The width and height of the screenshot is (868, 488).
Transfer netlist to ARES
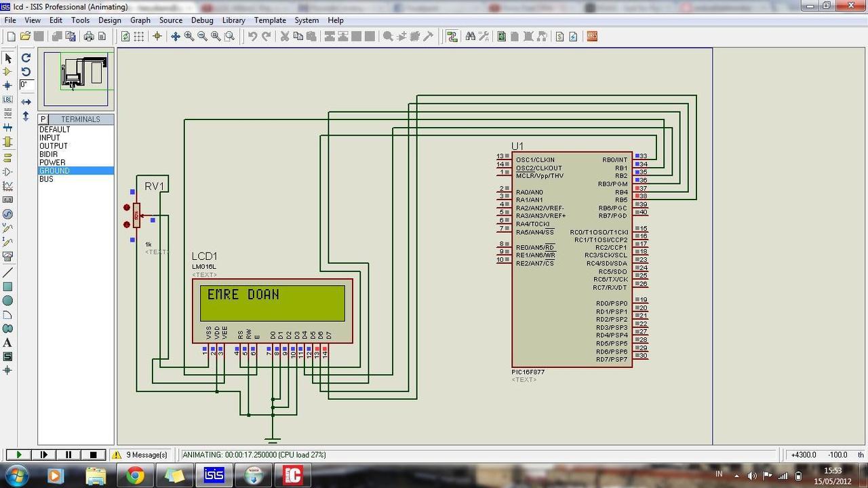click(592, 37)
